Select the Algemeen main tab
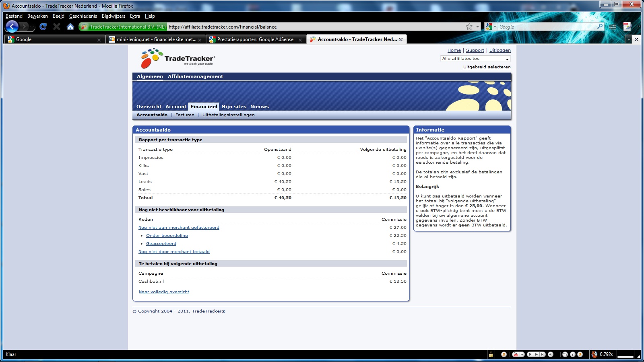644x362 pixels. pos(150,76)
